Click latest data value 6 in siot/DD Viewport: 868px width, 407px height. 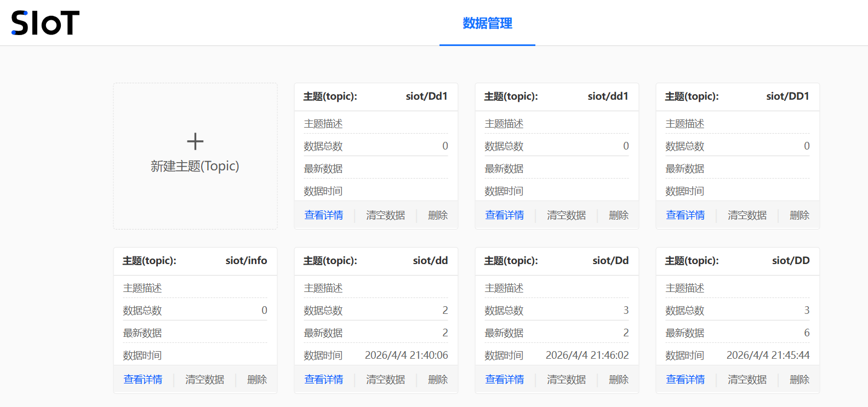click(x=807, y=333)
